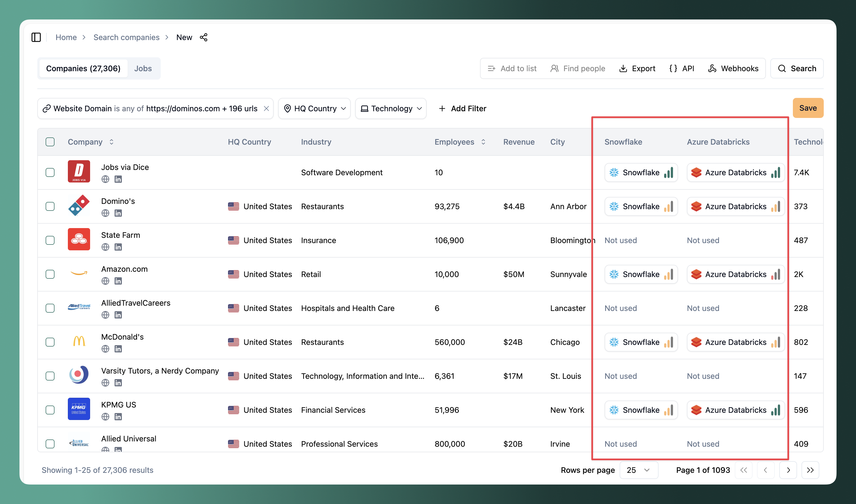Go to next page arrow

(x=788, y=470)
